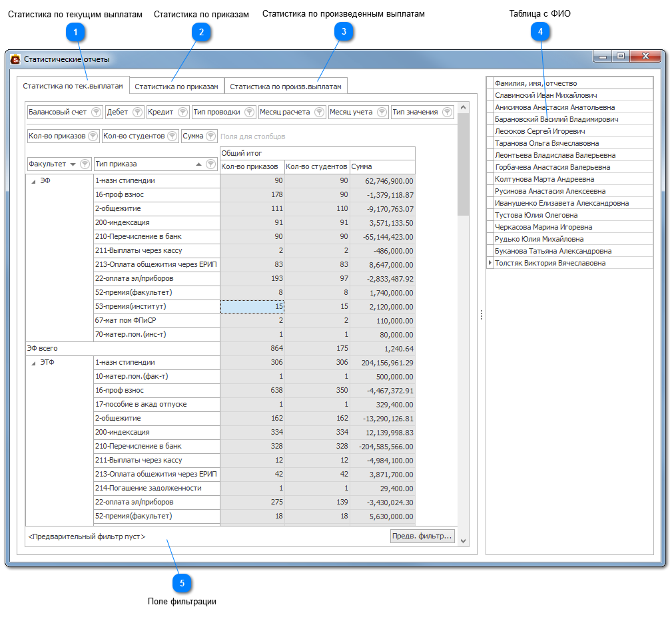Open filter icon on Балансовый счет field

click(x=97, y=112)
